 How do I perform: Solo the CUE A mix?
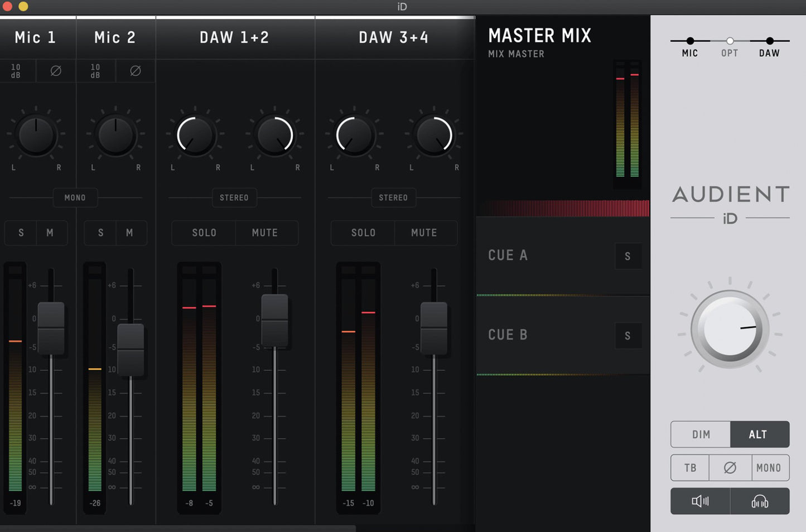click(628, 256)
